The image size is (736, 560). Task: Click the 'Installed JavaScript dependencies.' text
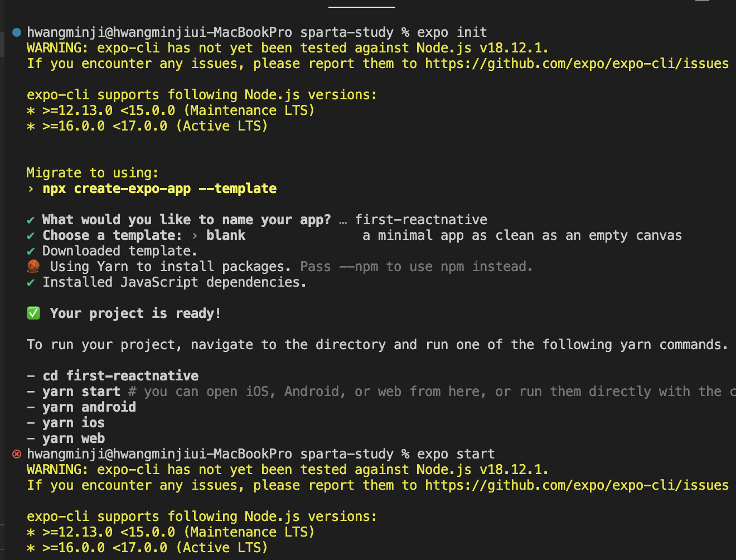[175, 282]
